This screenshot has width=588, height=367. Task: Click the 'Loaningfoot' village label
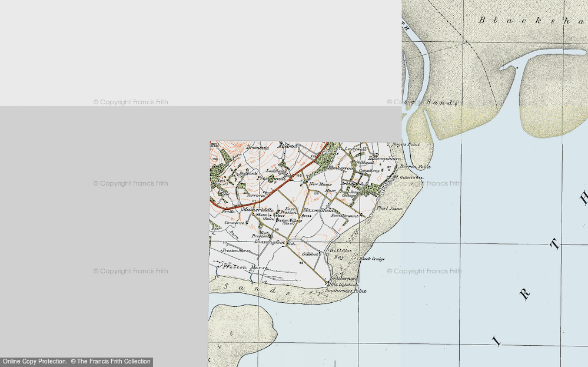pyautogui.click(x=270, y=243)
